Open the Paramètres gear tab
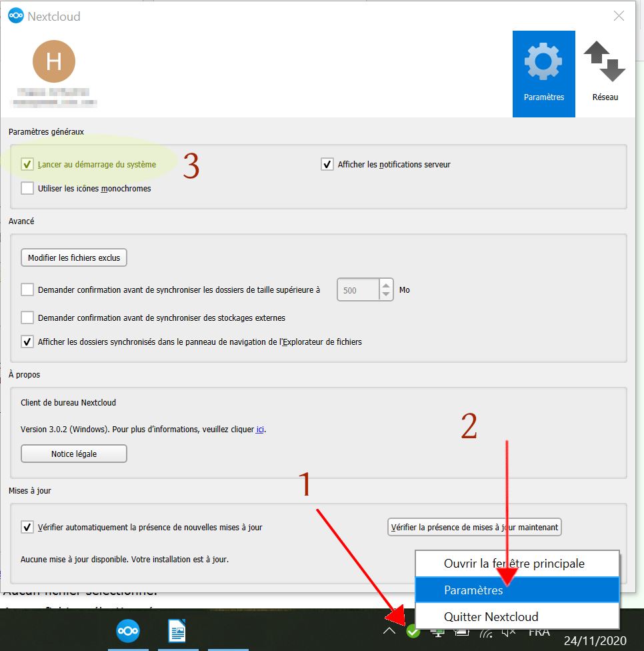 tap(543, 74)
